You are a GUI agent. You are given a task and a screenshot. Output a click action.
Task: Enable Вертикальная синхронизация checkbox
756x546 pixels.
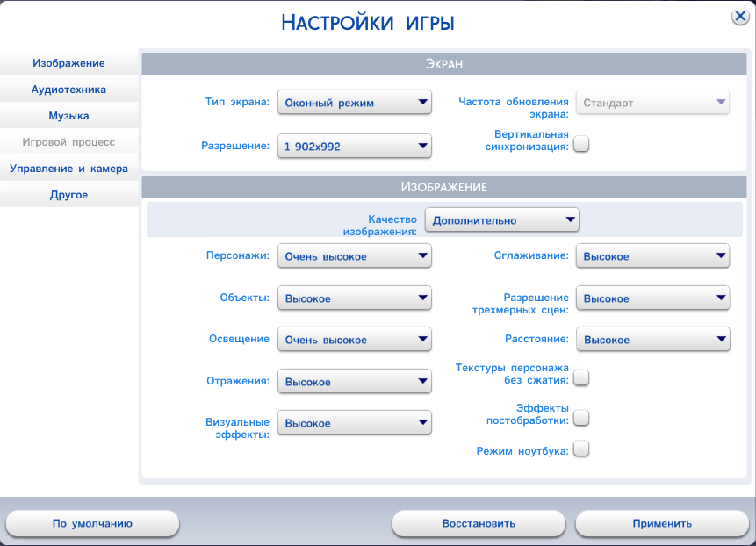pos(581,144)
